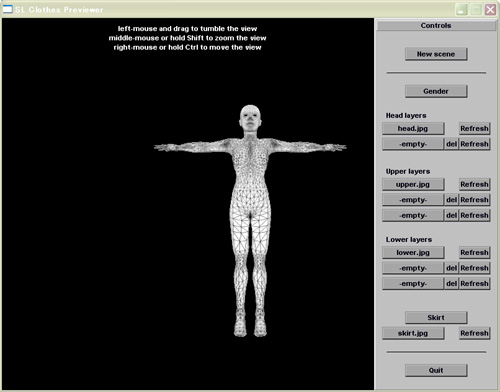500x392 pixels.
Task: Refresh the upper.jpg layer
Action: coord(474,184)
